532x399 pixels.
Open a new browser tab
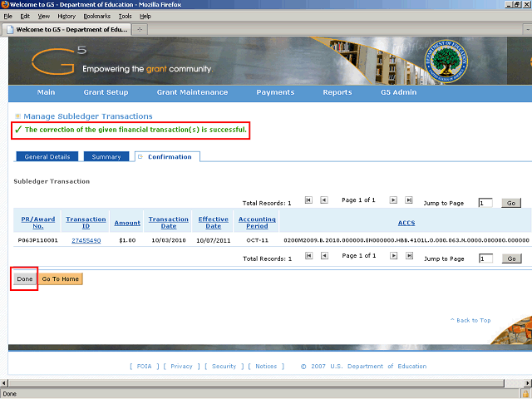tap(140, 30)
